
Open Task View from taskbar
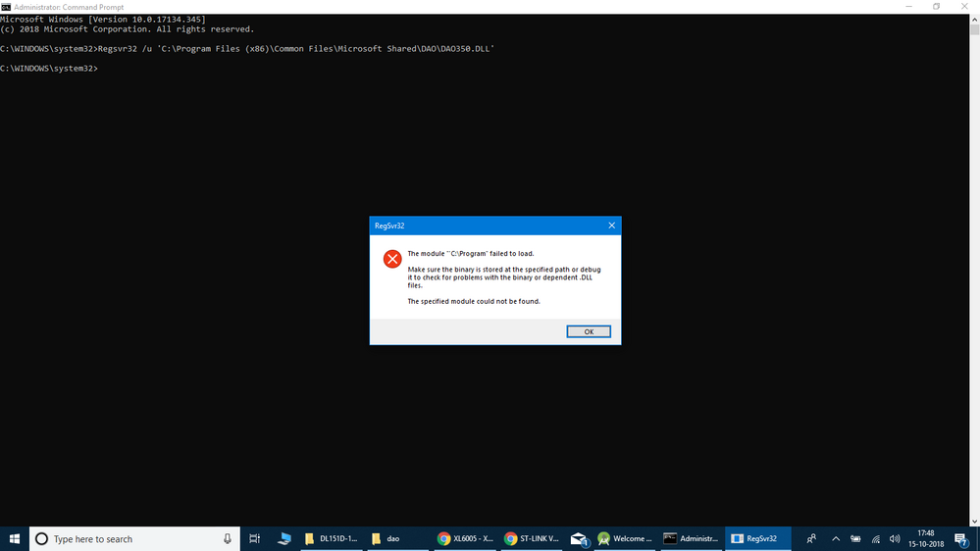254,538
